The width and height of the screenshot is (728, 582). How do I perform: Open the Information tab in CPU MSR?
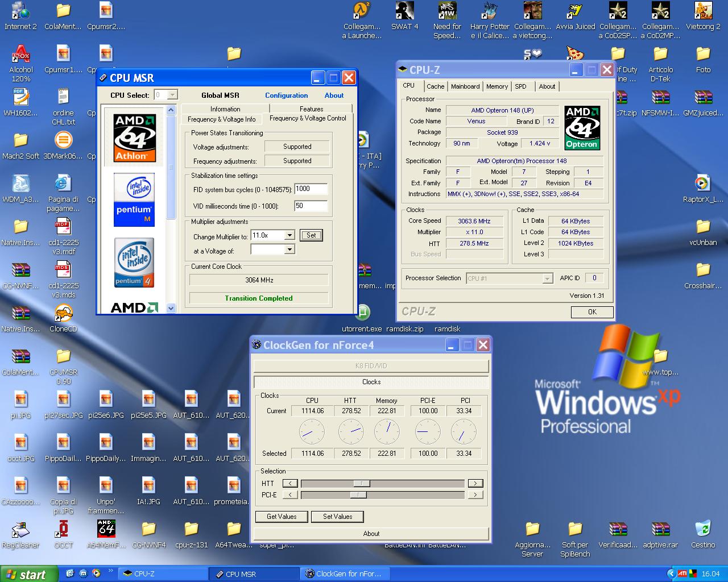225,109
